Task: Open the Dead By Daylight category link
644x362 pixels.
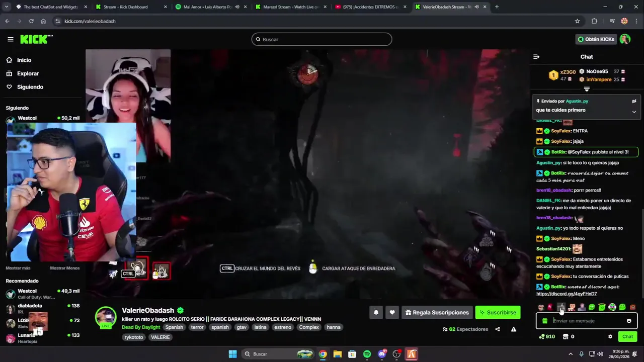Action: [x=141, y=327]
